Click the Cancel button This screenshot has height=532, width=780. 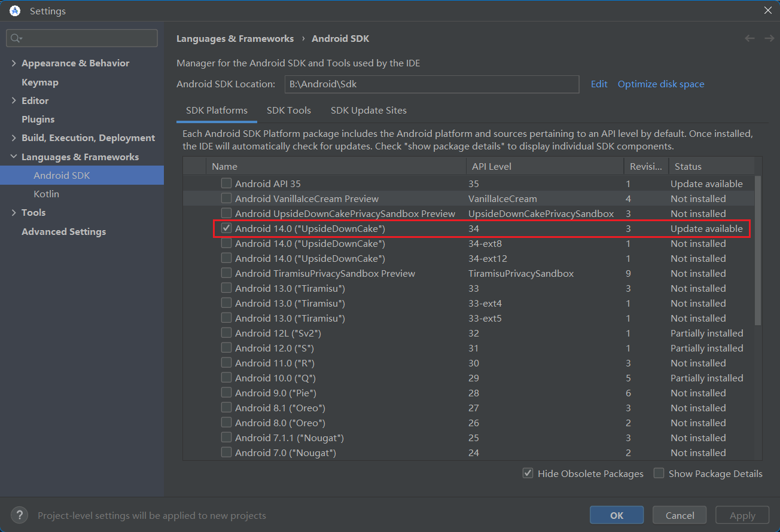680,515
